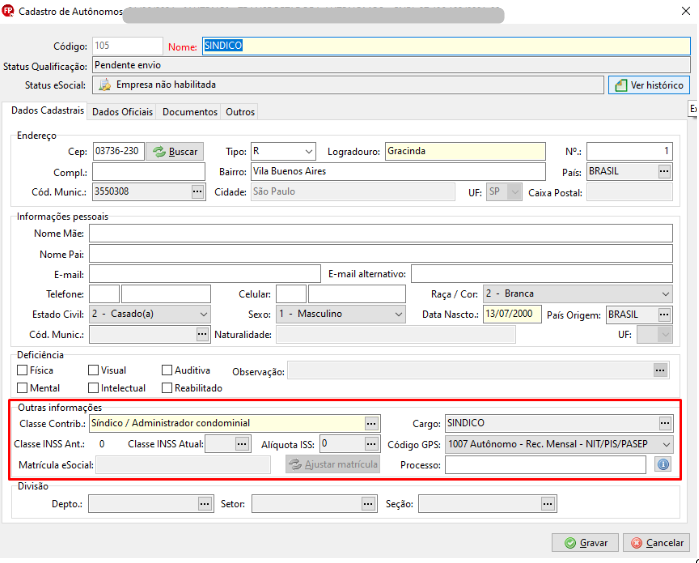This screenshot has width=699, height=563.
Task: Open the Documentos tab
Action: [x=189, y=111]
